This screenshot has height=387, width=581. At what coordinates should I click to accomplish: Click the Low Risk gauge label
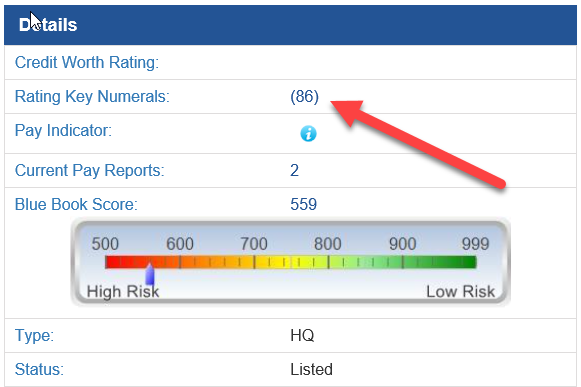[461, 291]
